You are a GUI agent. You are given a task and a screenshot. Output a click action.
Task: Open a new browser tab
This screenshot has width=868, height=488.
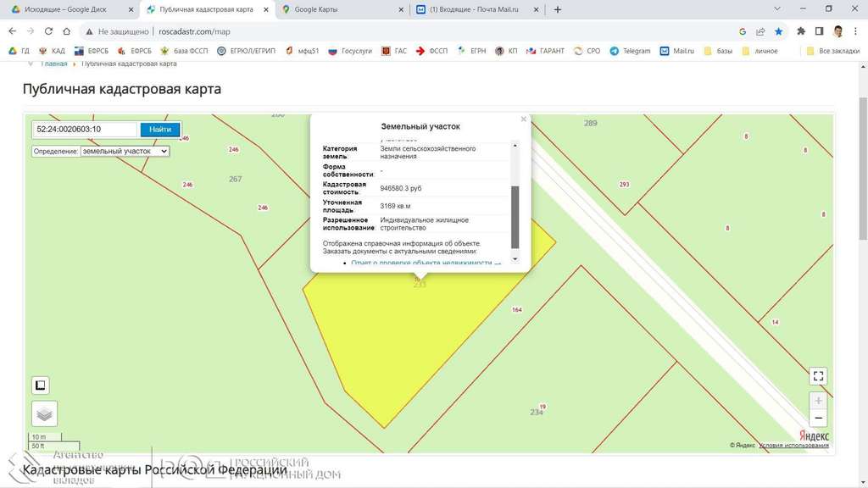click(558, 9)
